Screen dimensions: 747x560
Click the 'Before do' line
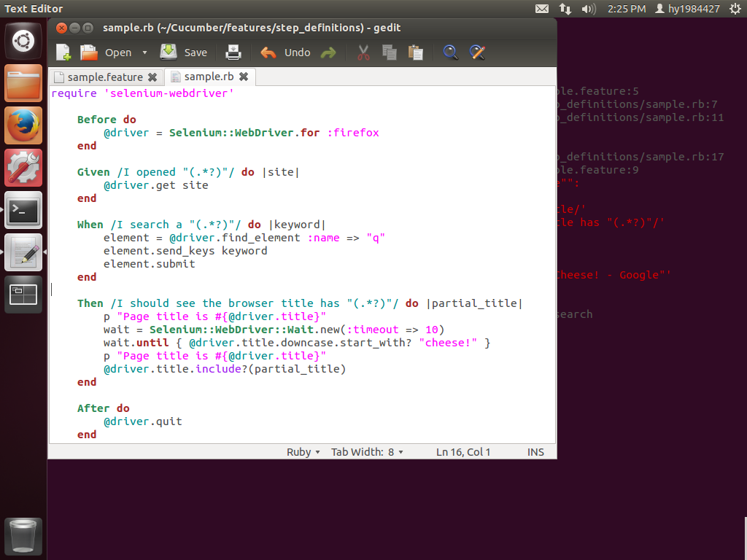point(107,120)
